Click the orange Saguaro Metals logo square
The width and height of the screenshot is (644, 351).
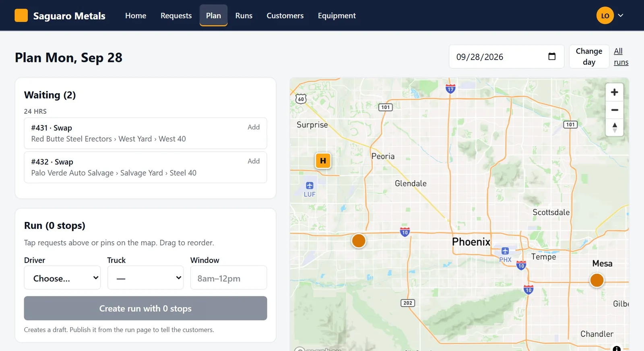click(21, 15)
